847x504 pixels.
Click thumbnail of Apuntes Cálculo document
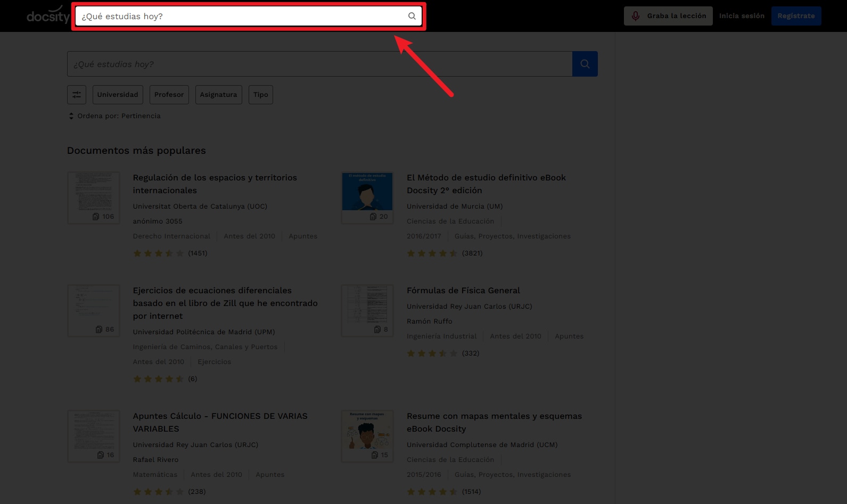94,436
